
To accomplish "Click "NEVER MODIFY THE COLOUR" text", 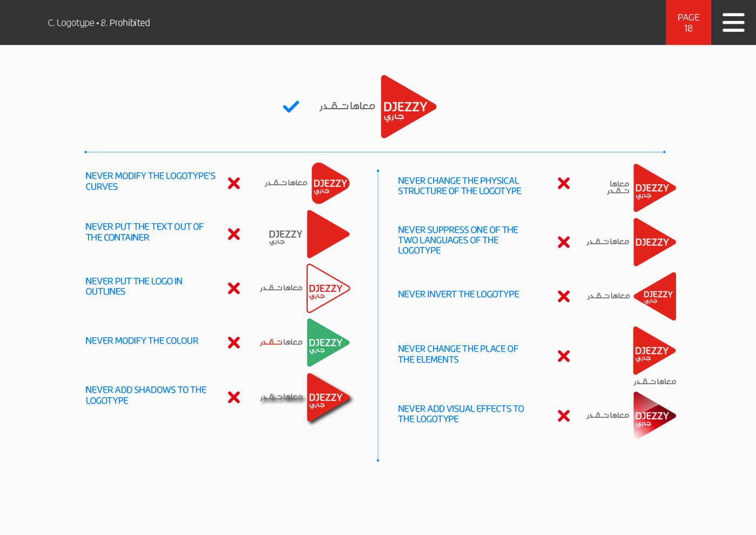I will (x=142, y=340).
